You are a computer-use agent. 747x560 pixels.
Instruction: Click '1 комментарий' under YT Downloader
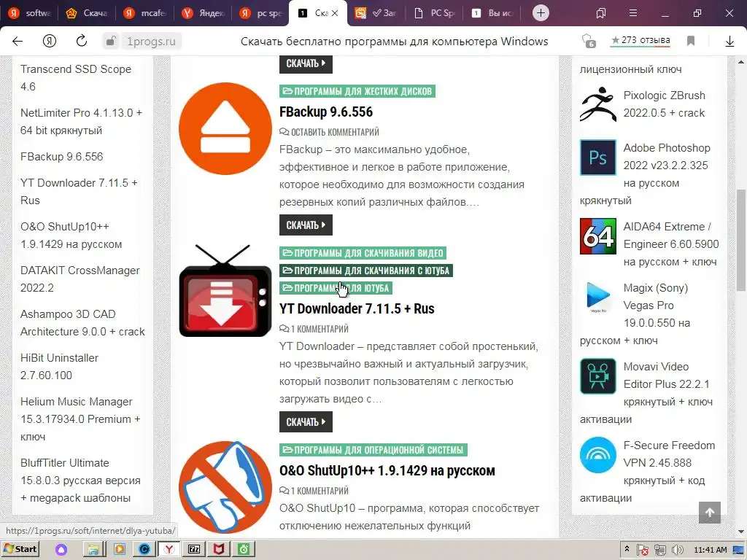pyautogui.click(x=314, y=329)
